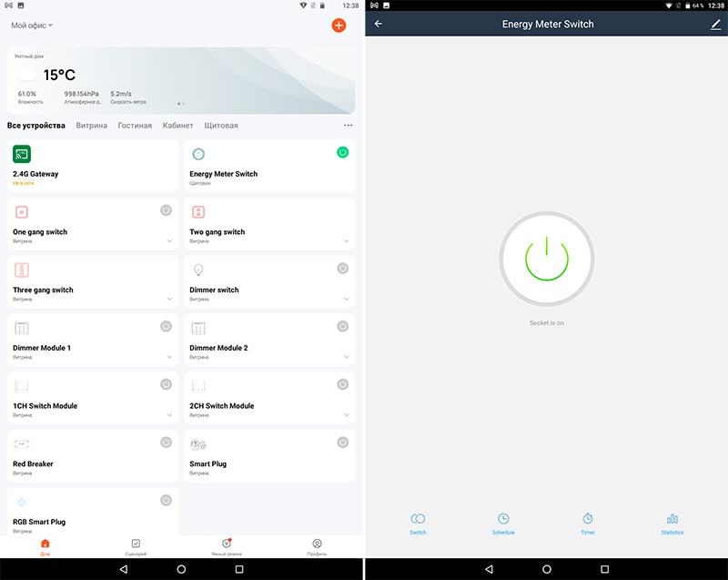728x580 pixels.
Task: Tap the orange plus to add a device
Action: pyautogui.click(x=338, y=25)
